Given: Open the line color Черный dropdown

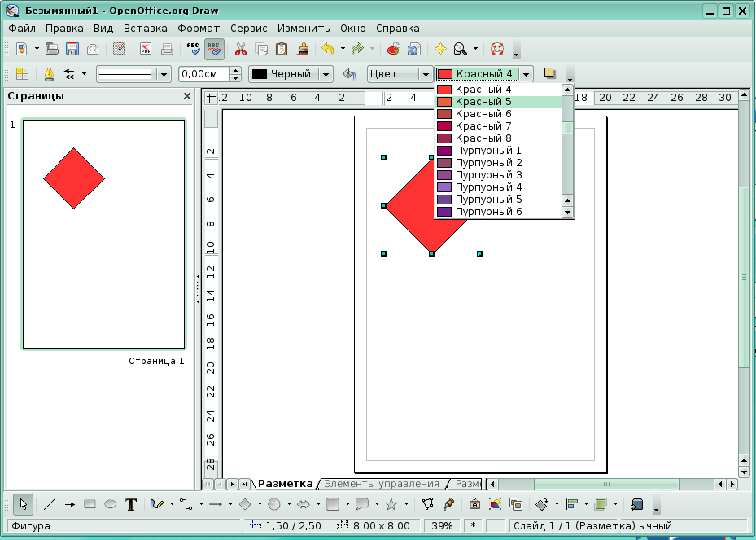Looking at the screenshot, I should tap(326, 74).
